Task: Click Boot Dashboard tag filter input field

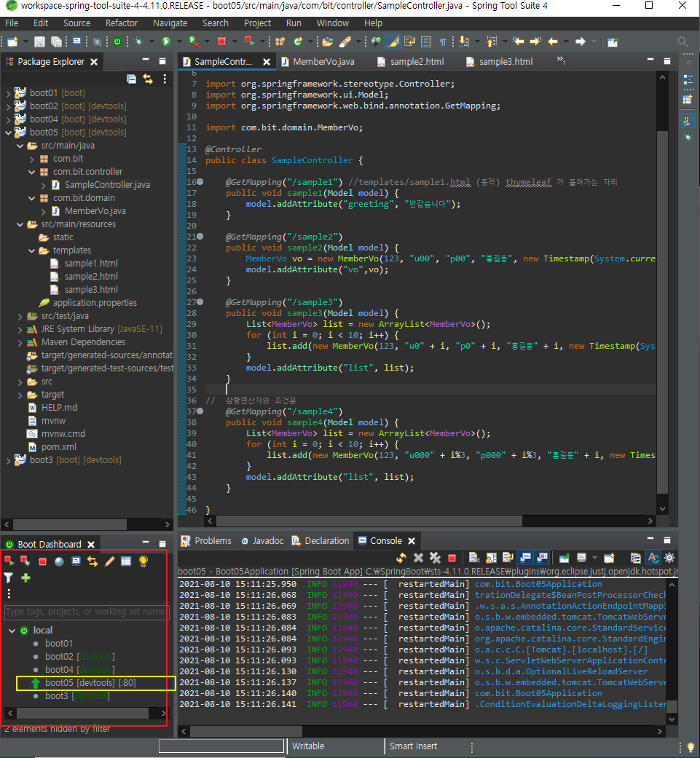Action: coord(87,612)
